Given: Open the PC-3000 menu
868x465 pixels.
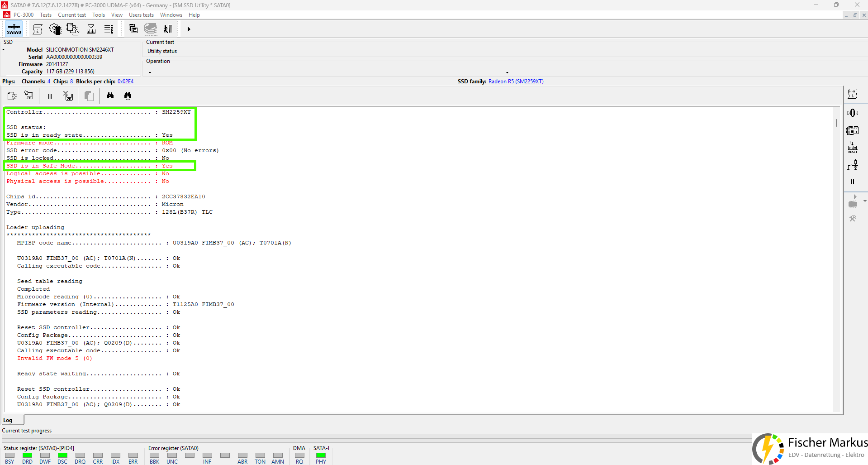Looking at the screenshot, I should click(24, 15).
